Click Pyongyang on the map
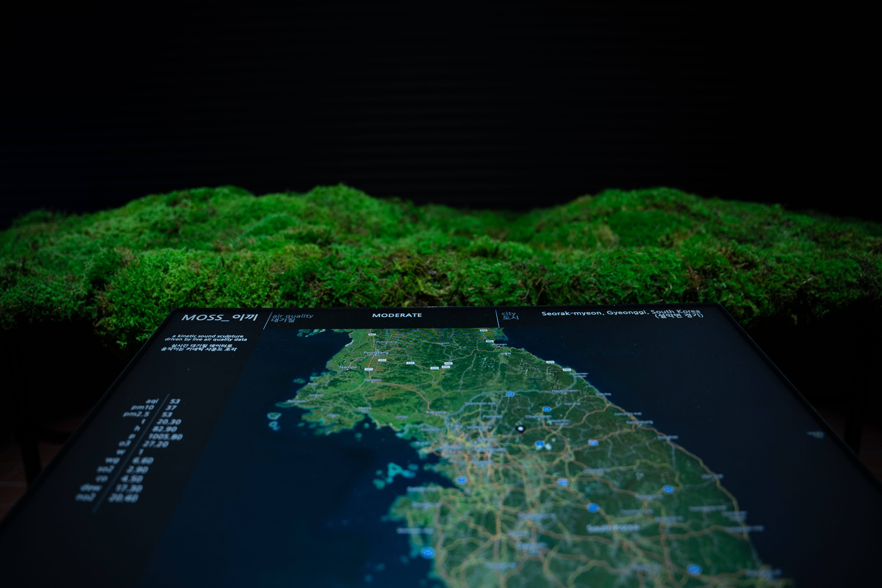The height and width of the screenshot is (588, 882). (x=376, y=353)
